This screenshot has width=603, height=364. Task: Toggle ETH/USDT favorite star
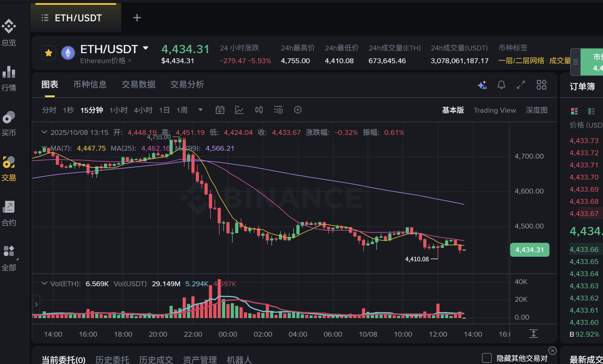tap(49, 53)
